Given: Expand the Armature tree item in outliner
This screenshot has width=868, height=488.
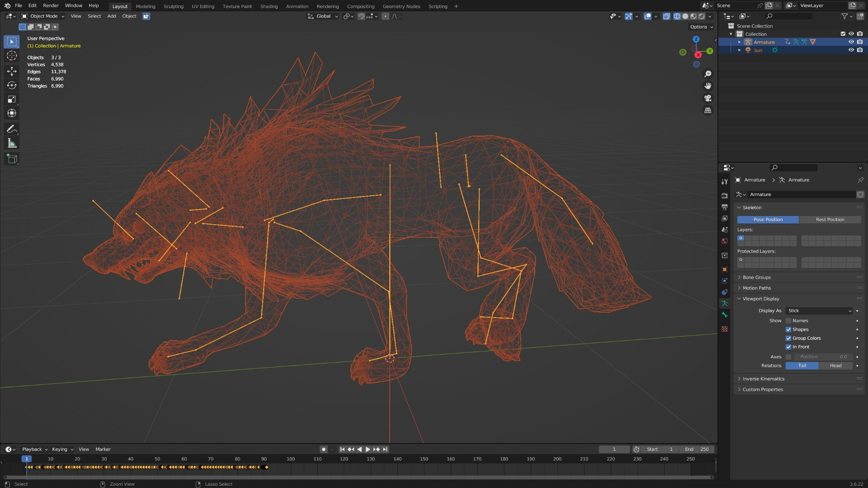Looking at the screenshot, I should tap(740, 42).
